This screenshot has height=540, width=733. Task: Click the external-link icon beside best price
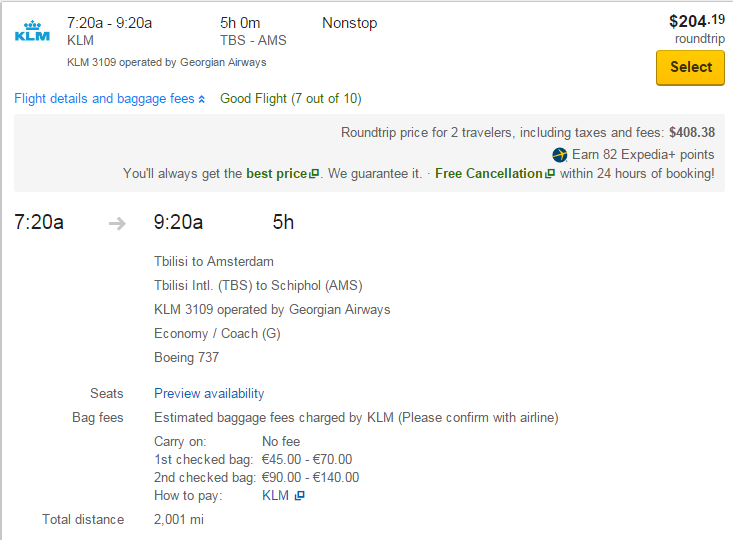click(314, 174)
